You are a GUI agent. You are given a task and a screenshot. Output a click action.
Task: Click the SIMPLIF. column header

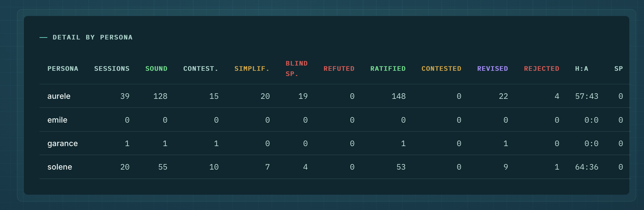(252, 69)
